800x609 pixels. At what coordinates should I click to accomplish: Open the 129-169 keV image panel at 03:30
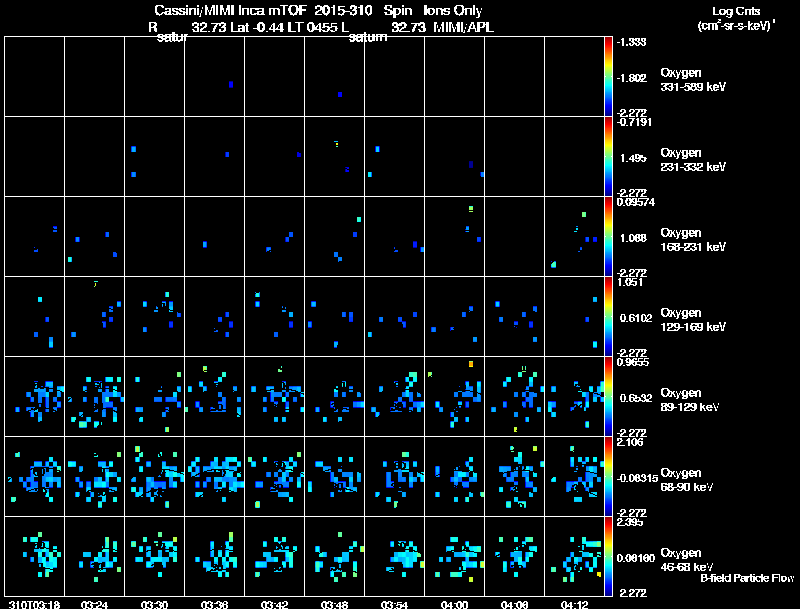155,316
